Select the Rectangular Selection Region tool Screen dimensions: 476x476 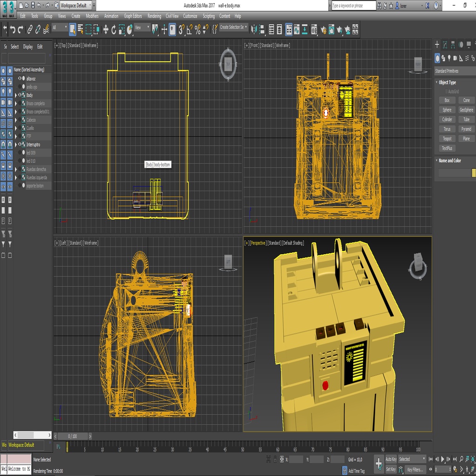[89, 29]
